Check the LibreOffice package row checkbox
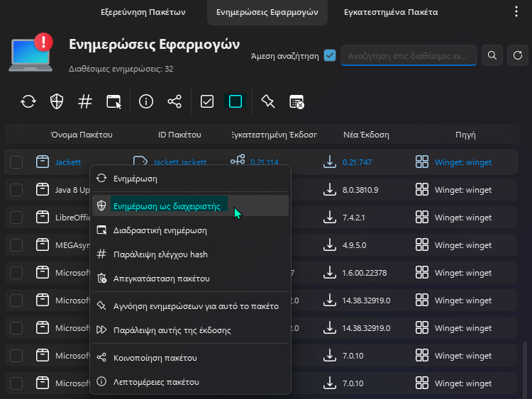The height and width of the screenshot is (399, 532). click(16, 218)
